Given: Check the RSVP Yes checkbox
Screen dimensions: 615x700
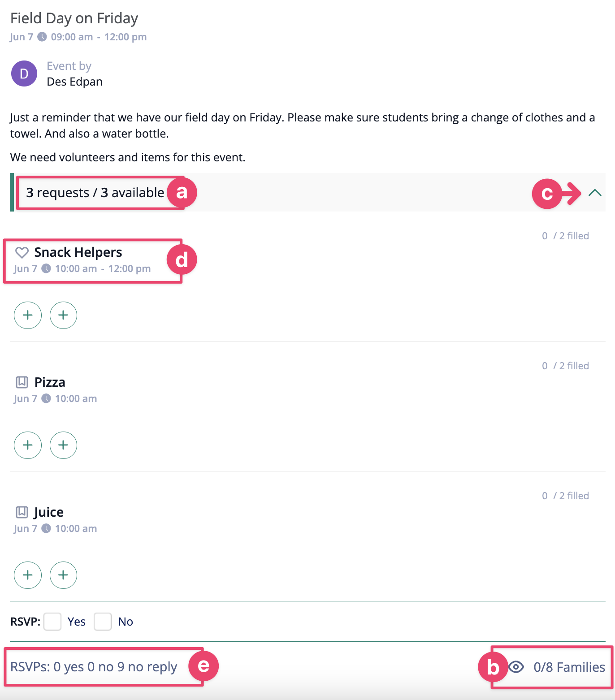Looking at the screenshot, I should pos(52,622).
